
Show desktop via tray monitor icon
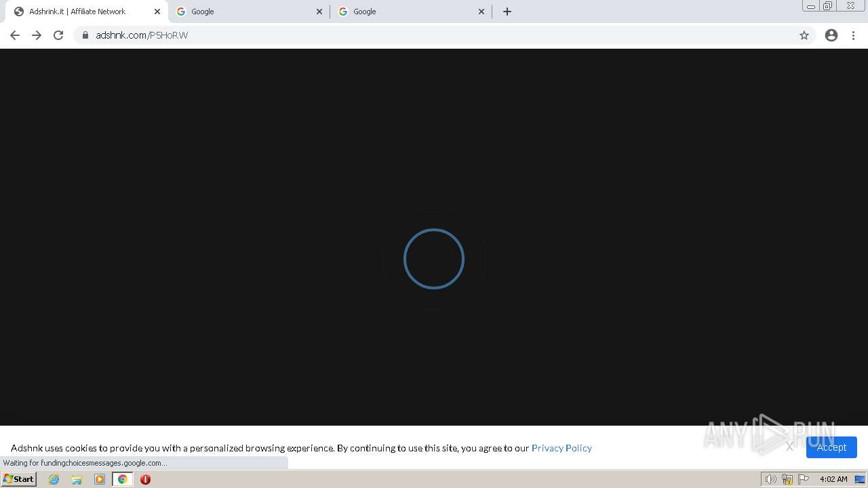[860, 479]
